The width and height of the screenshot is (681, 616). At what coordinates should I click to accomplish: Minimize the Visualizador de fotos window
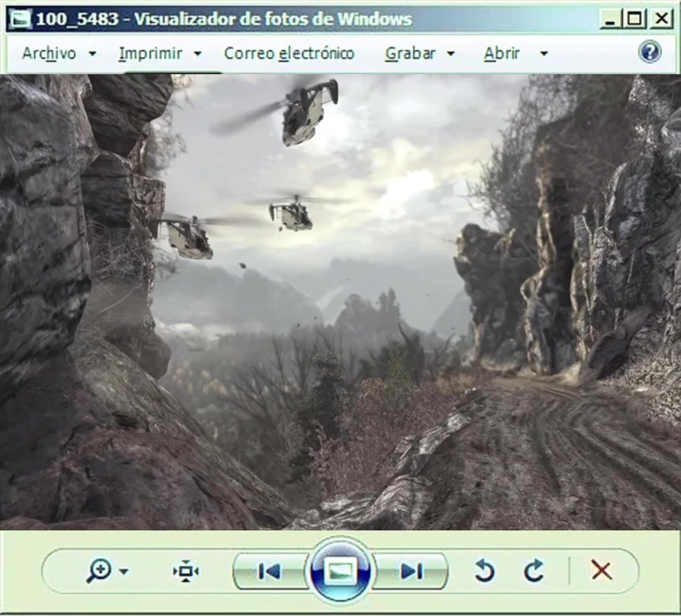pyautogui.click(x=610, y=19)
